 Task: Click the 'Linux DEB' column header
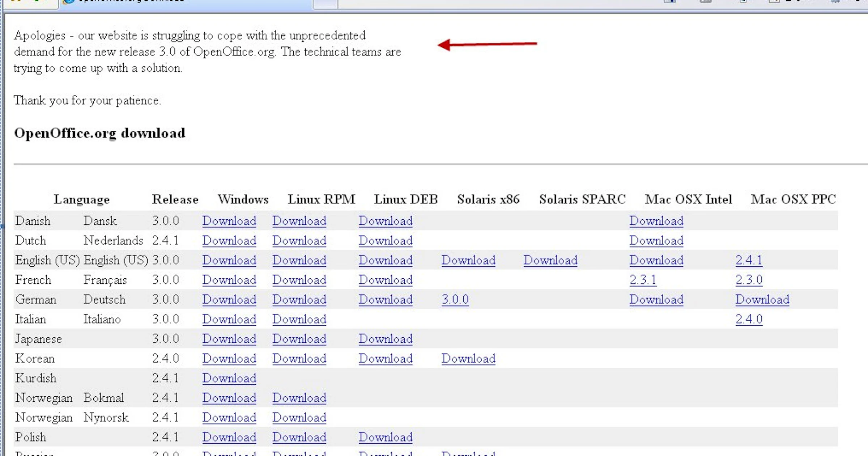406,199
